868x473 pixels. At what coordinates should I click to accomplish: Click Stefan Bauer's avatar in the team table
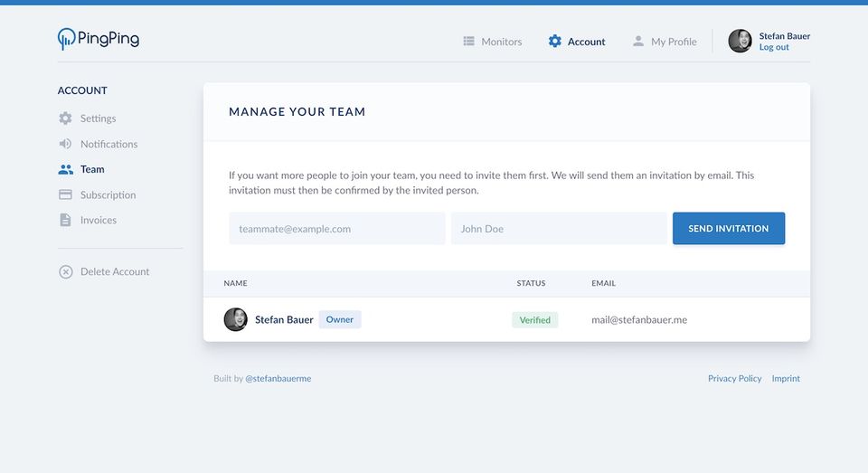click(x=235, y=319)
